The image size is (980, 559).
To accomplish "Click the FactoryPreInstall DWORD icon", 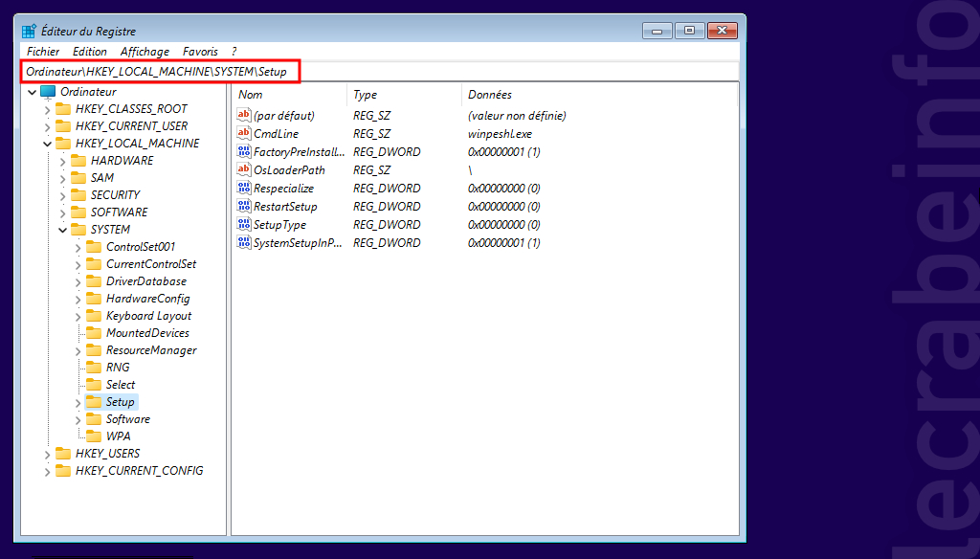I will coord(244,151).
